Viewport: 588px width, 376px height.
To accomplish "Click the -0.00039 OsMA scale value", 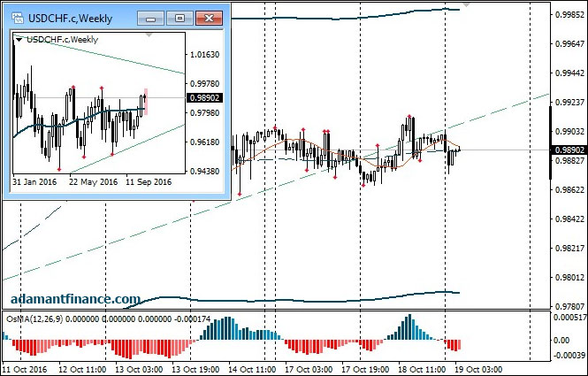I will pyautogui.click(x=569, y=355).
